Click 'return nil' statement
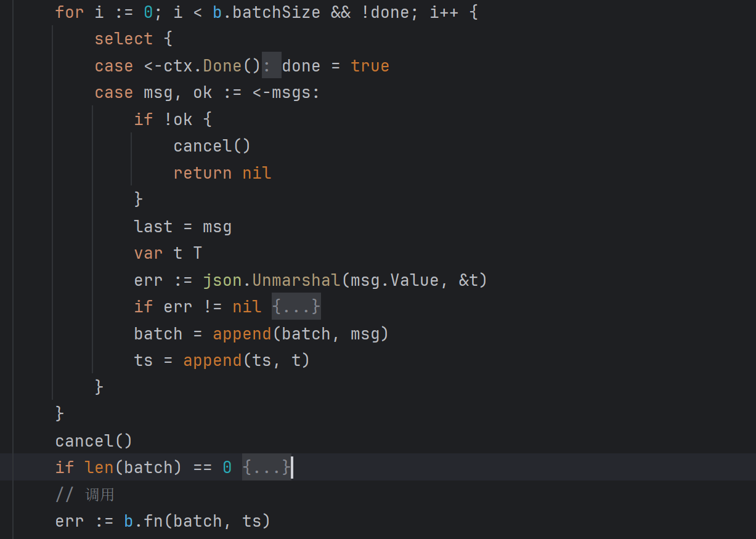The height and width of the screenshot is (539, 756). (222, 172)
